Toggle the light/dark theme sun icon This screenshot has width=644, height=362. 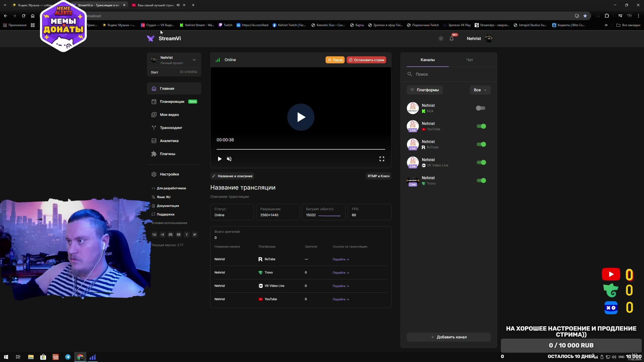tap(441, 38)
